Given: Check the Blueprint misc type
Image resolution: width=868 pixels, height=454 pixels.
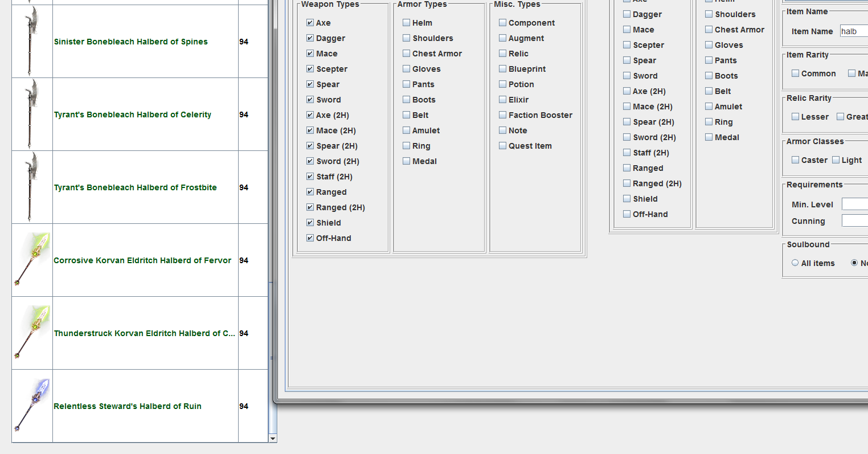Looking at the screenshot, I should (502, 69).
